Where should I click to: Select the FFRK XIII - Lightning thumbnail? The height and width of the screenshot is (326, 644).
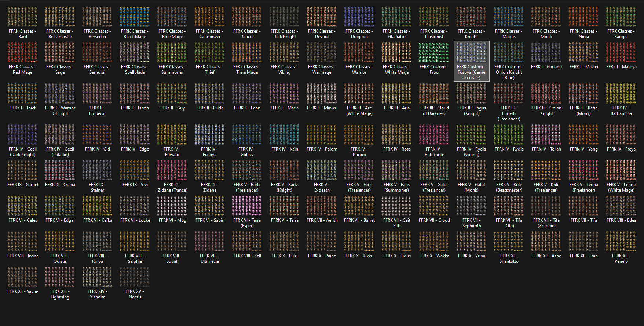click(60, 277)
